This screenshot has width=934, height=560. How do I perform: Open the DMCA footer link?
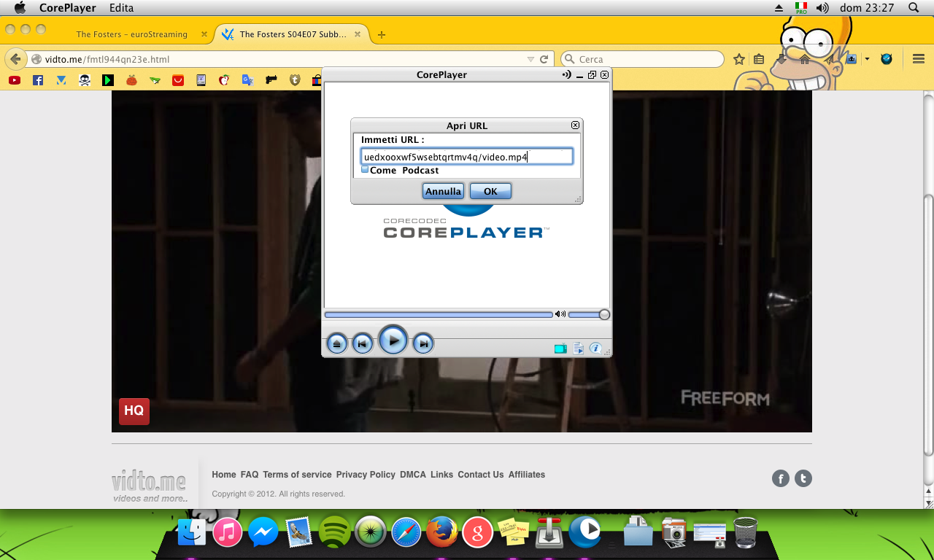[413, 475]
